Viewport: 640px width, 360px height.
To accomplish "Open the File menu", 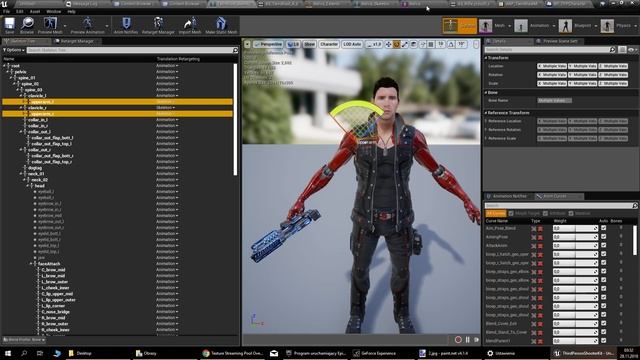I will [7, 11].
